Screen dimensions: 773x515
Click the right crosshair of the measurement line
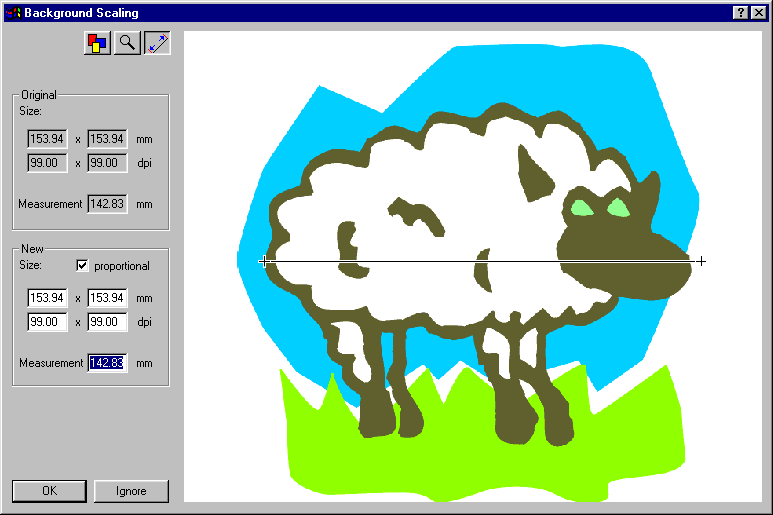click(701, 261)
